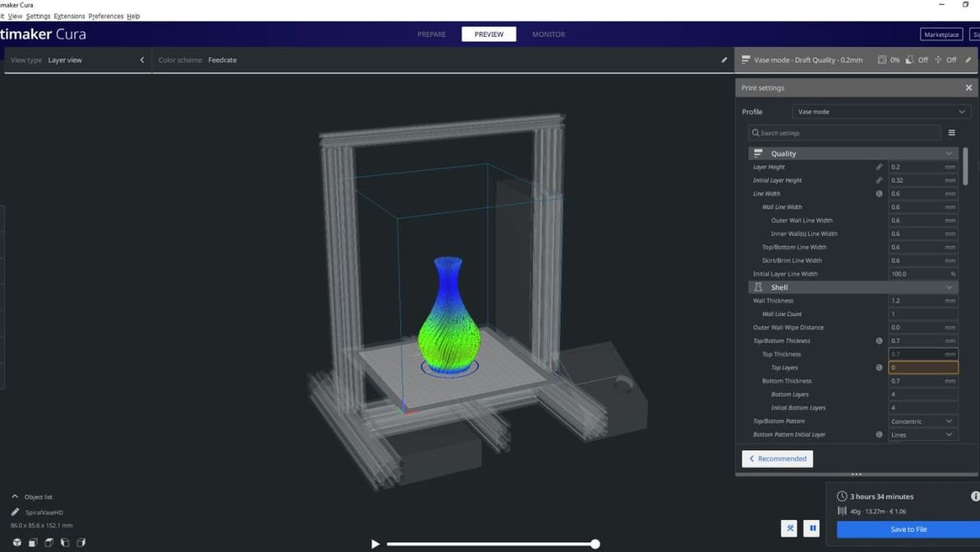Select the right side view cube icon
This screenshot has height=552, width=980.
click(x=81, y=543)
